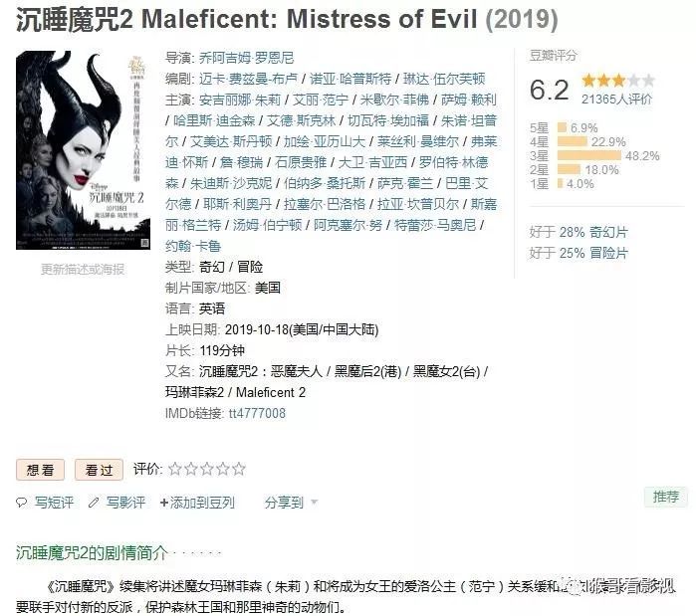Click 更新描述或海报 under the poster
The width and height of the screenshot is (696, 616).
coord(83,270)
